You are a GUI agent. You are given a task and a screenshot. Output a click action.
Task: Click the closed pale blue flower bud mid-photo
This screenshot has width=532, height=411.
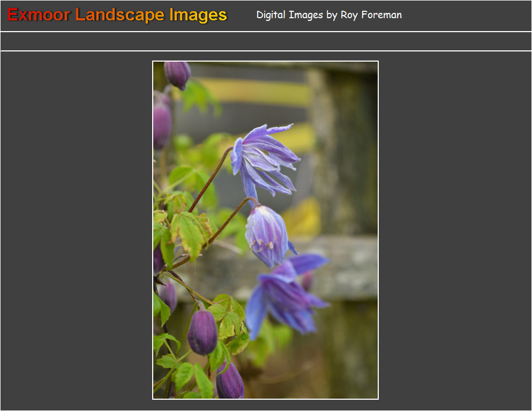266,235
